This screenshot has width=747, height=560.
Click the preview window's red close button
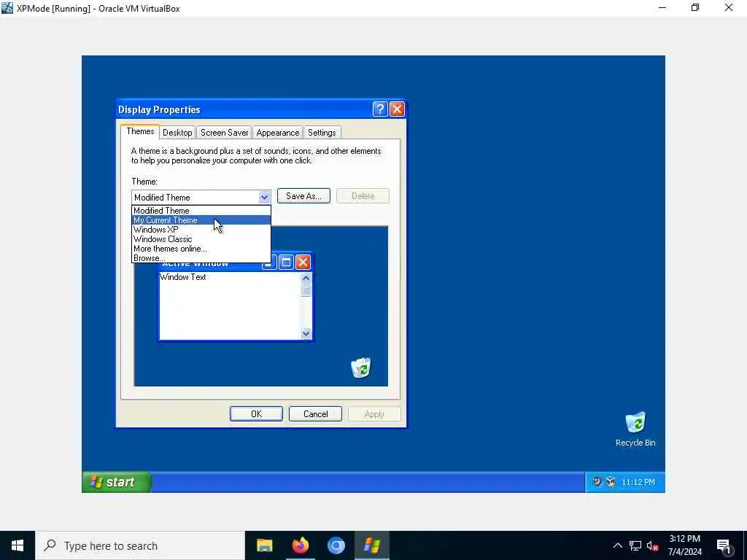[303, 262]
